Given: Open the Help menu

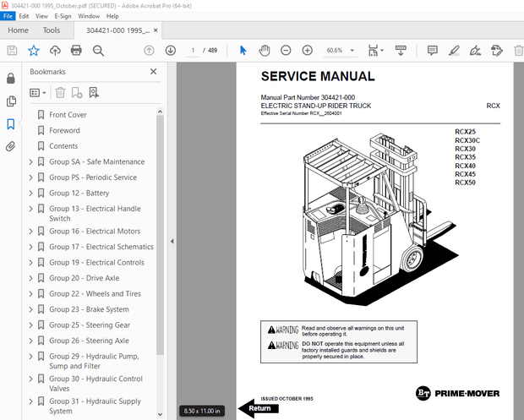Looking at the screenshot, I should [x=112, y=16].
